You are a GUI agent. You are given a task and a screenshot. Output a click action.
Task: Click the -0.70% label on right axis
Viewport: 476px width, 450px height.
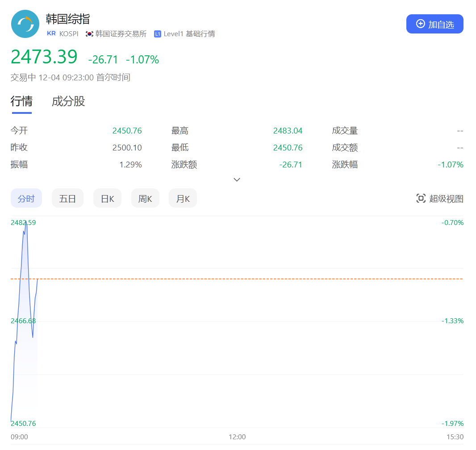[452, 222]
